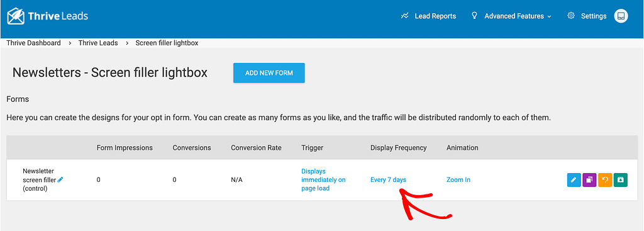Screen dimensions: 644x231
Task: Click the green archive form icon
Action: 621,179
